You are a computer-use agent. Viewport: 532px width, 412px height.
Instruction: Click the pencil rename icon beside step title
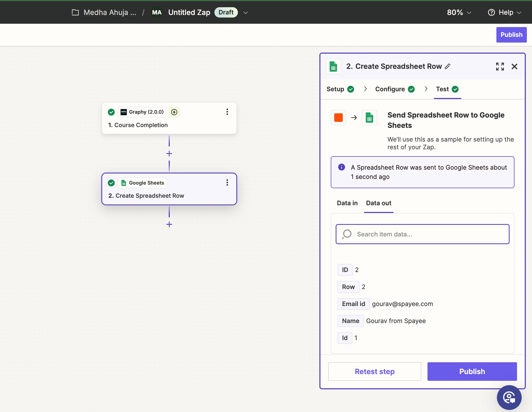point(448,66)
